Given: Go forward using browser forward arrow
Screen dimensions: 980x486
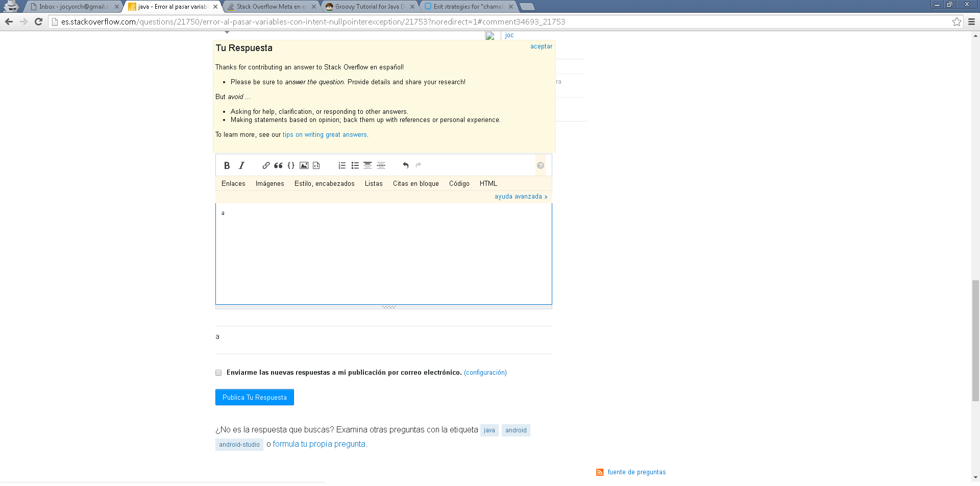Looking at the screenshot, I should [23, 21].
